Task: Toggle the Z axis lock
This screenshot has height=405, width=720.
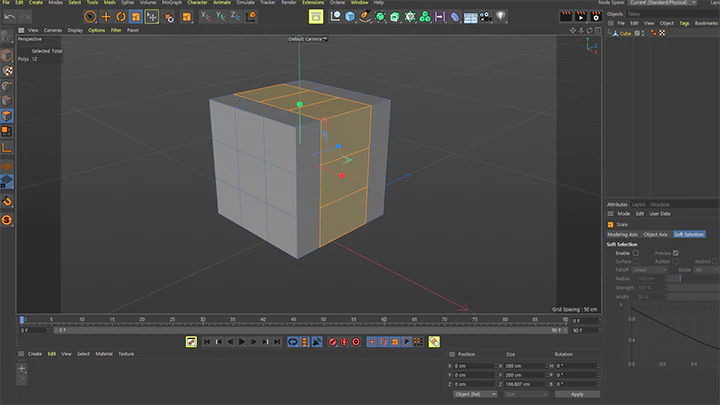Action: [x=236, y=17]
